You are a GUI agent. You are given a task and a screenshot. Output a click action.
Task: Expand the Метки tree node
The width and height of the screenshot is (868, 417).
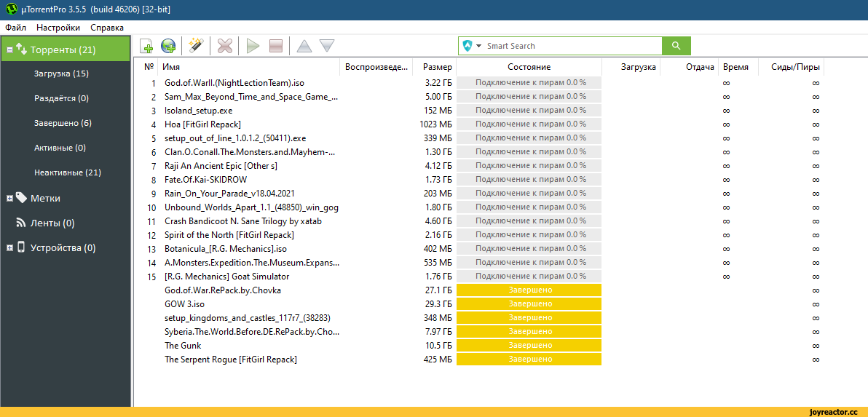[9, 198]
